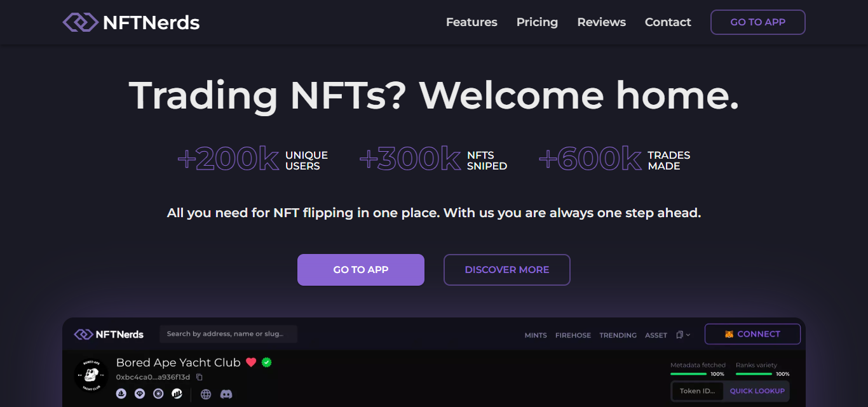
Task: Open the Bored Ape Yacht Club Discord icon
Action: coord(226,394)
